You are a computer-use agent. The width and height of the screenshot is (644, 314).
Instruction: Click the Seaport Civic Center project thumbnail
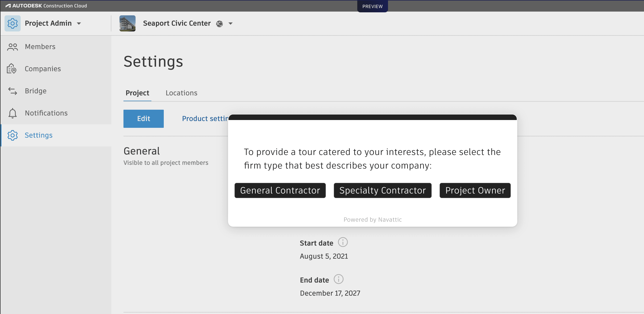click(x=127, y=23)
